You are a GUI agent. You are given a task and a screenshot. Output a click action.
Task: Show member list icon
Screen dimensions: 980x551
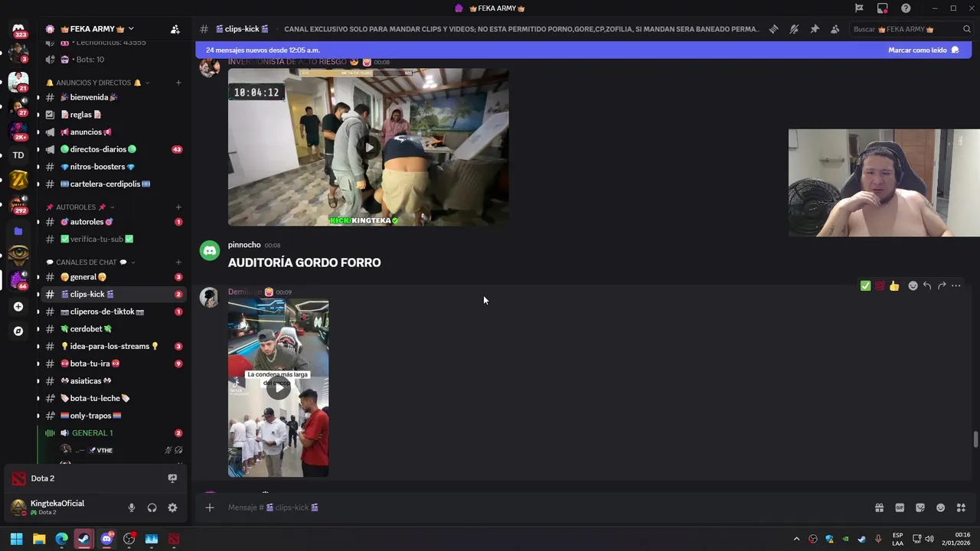[835, 29]
